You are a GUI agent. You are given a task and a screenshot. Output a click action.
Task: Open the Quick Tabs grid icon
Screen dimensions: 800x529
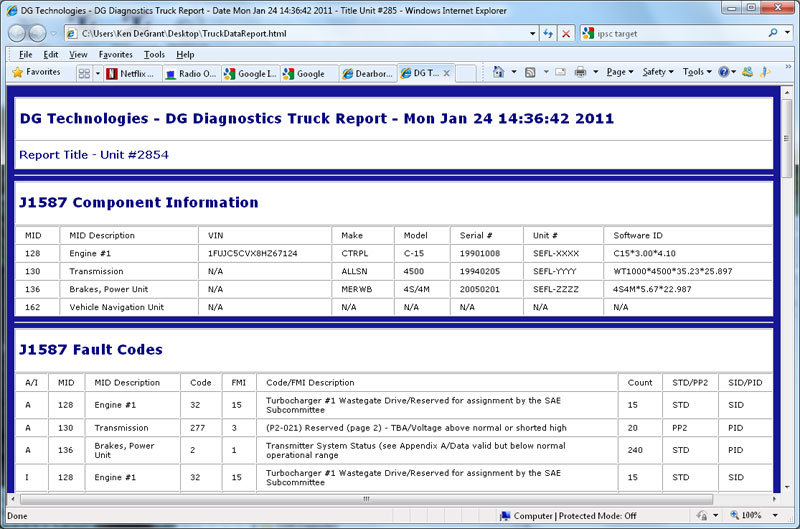[x=84, y=73]
